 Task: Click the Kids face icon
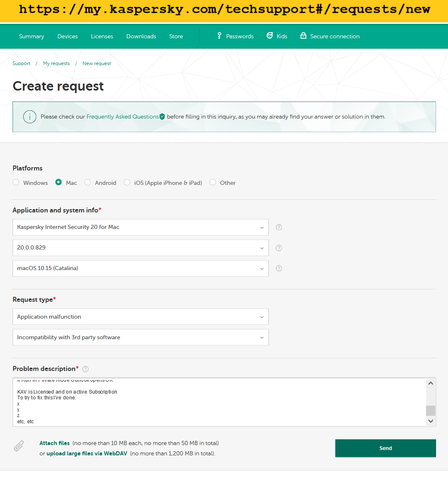(269, 36)
